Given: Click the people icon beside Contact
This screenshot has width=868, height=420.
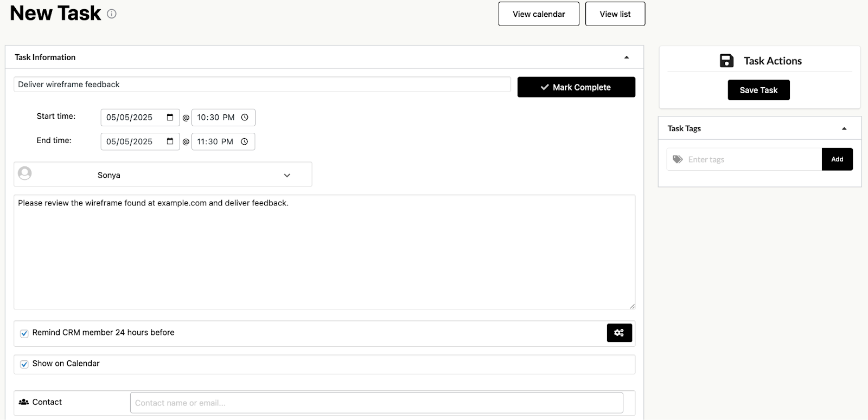Looking at the screenshot, I should point(24,402).
